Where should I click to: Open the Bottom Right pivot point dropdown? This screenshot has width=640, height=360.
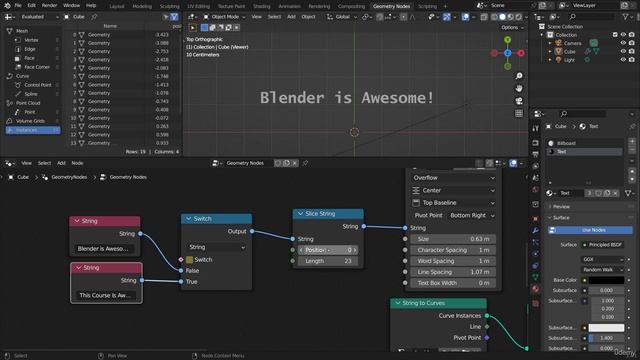[472, 216]
